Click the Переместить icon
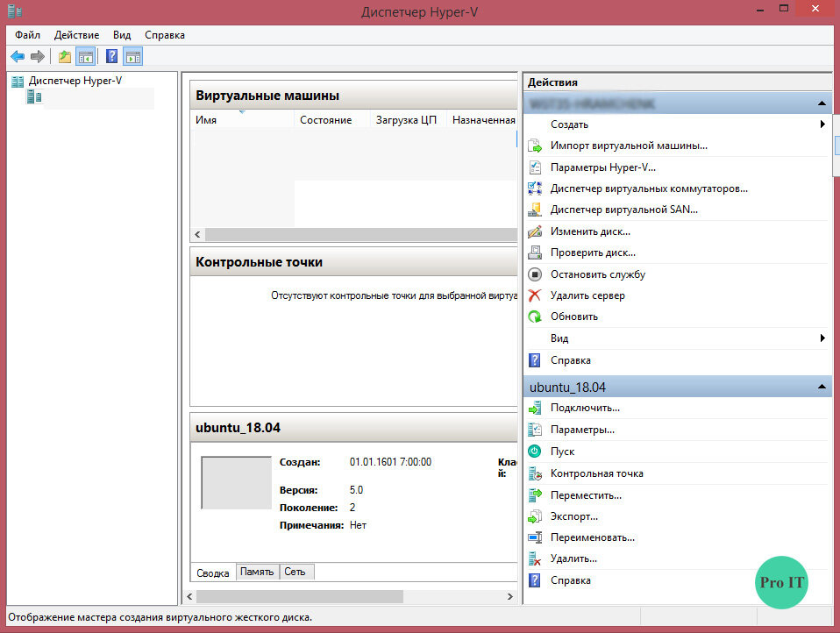Image resolution: width=840 pixels, height=633 pixels. 535,495
